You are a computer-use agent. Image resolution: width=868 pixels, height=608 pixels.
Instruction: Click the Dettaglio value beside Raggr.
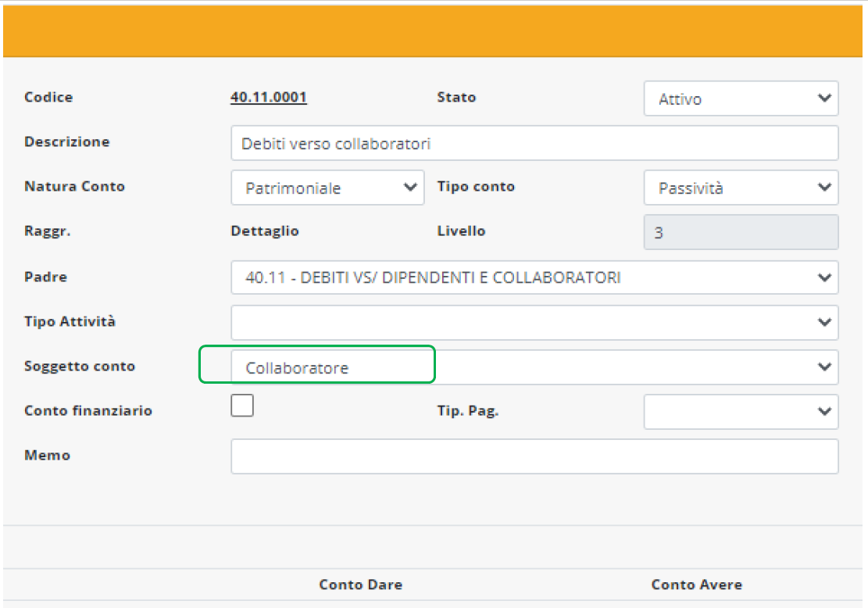(x=265, y=231)
